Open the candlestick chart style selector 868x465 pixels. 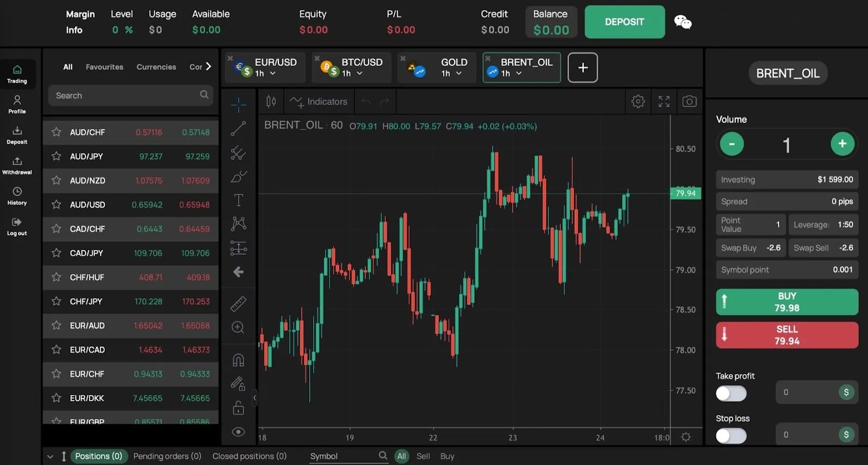pyautogui.click(x=271, y=101)
